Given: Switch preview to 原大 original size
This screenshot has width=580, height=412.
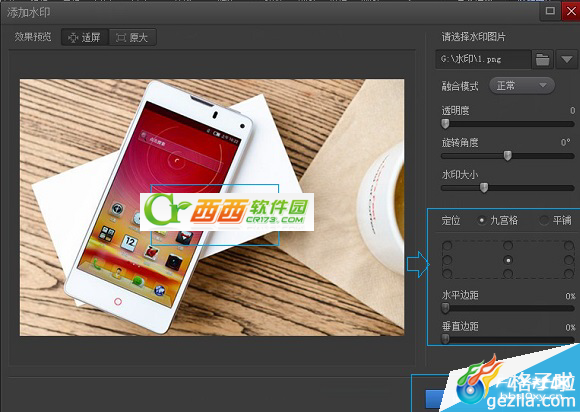Looking at the screenshot, I should [132, 37].
